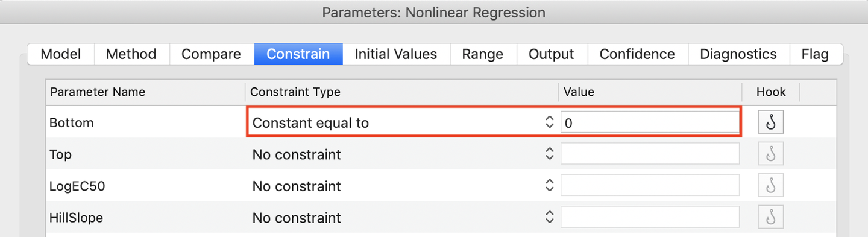Screen dimensions: 868x237
Task: Open the Output tab
Action: coord(552,54)
